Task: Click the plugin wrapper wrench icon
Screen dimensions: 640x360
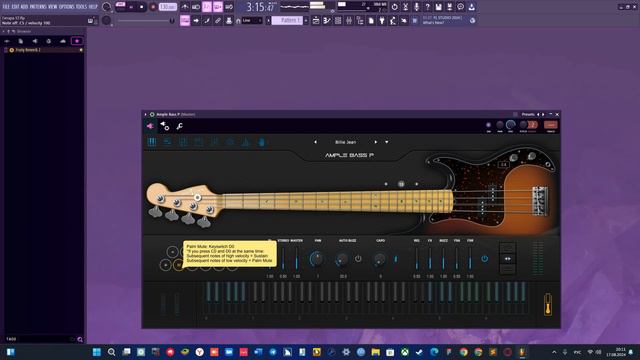Action: pos(180,127)
